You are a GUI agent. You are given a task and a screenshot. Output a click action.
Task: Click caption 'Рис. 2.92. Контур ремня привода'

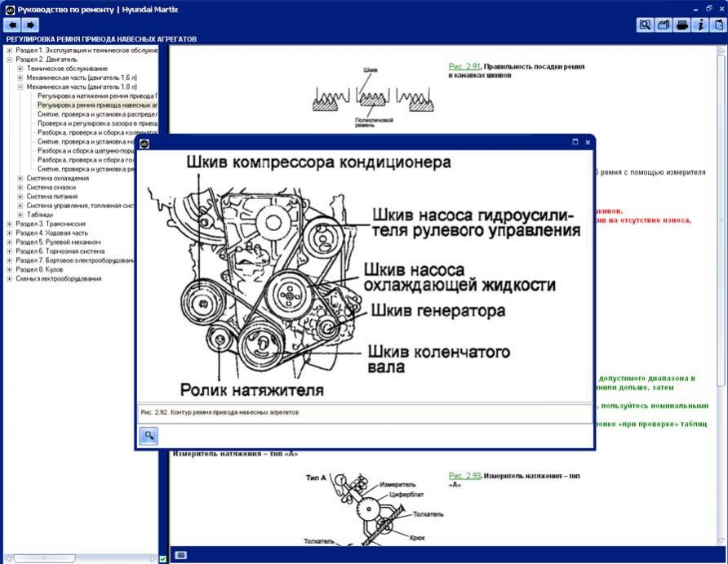coord(220,412)
